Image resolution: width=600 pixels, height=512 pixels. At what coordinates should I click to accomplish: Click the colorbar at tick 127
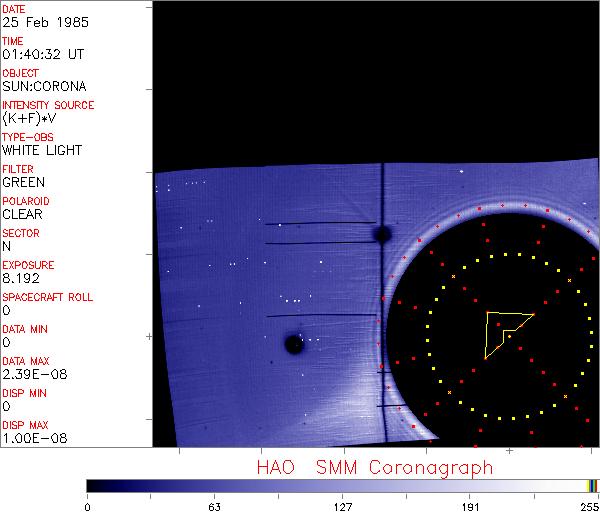[x=342, y=485]
